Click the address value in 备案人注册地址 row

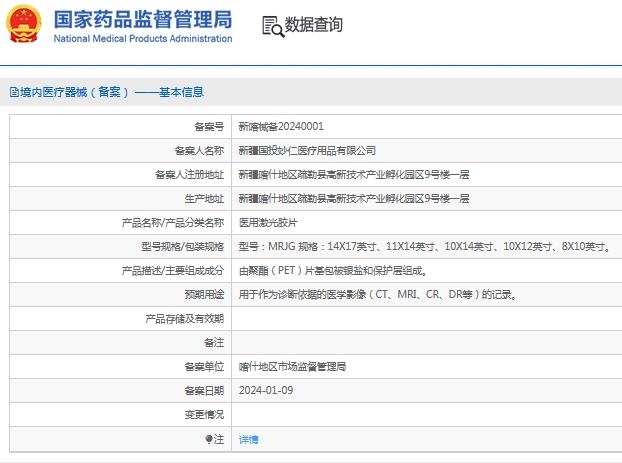pyautogui.click(x=354, y=175)
